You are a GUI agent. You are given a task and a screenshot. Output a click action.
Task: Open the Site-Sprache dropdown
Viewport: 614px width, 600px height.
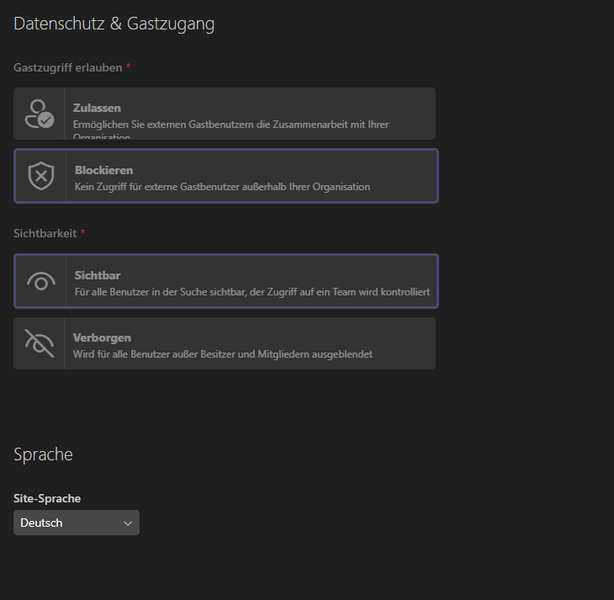(76, 523)
